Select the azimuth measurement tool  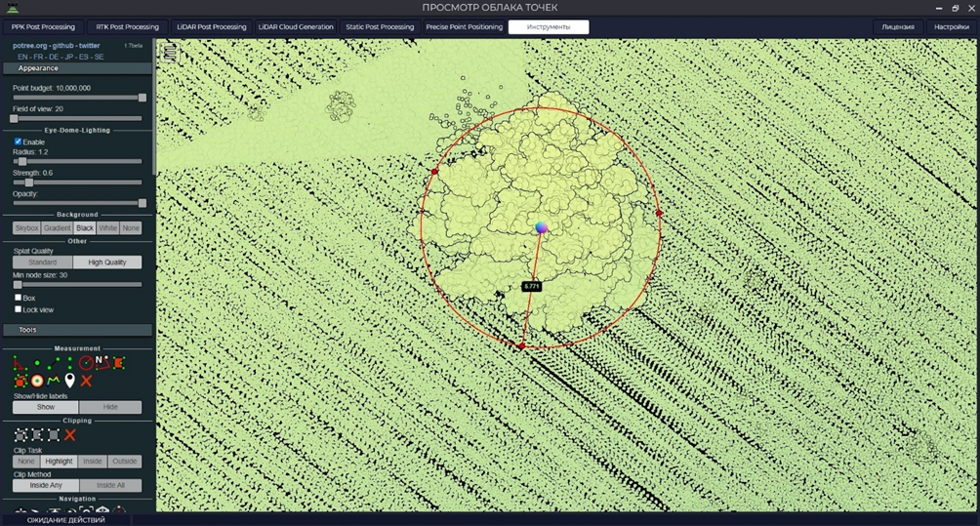coord(102,363)
